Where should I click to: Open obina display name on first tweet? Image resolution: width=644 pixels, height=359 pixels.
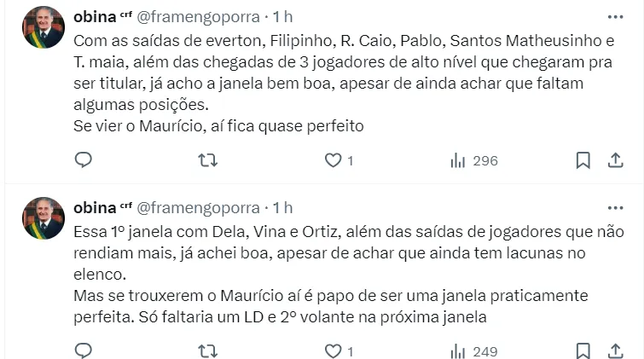click(95, 16)
